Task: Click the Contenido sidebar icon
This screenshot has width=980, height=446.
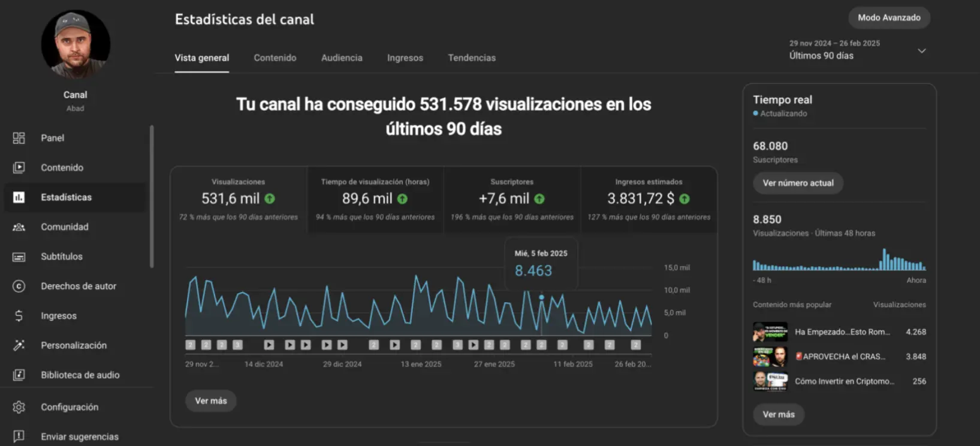Action: click(x=19, y=168)
